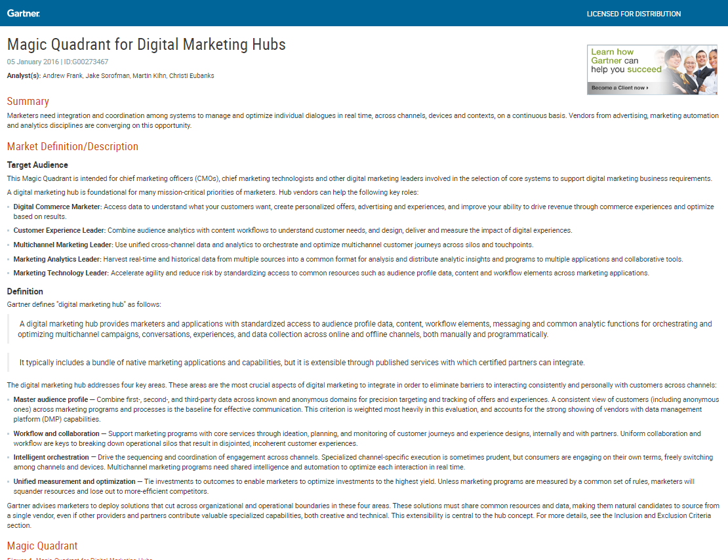Click the date '05 January 2016'

pyautogui.click(x=33, y=62)
